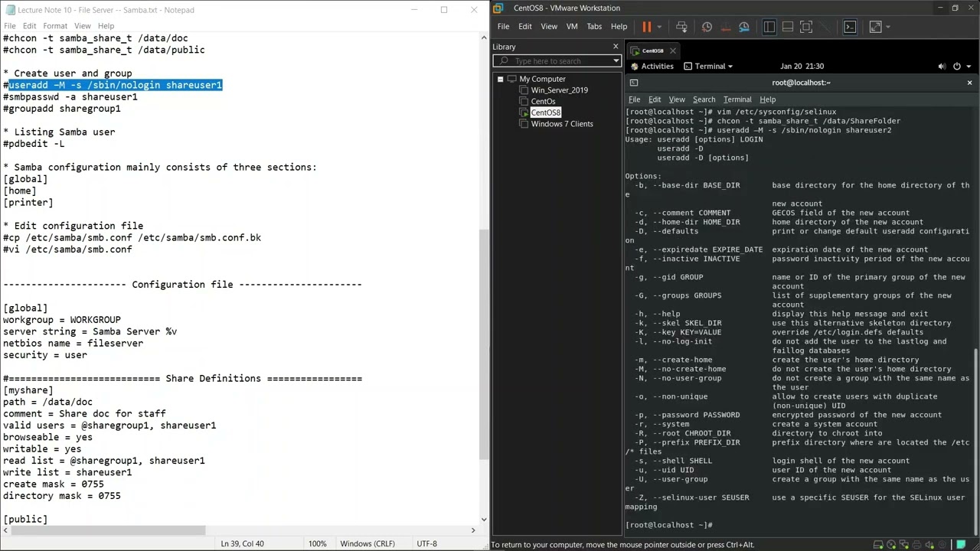980x551 pixels.
Task: Click the GNOME power icon
Action: pos(957,67)
